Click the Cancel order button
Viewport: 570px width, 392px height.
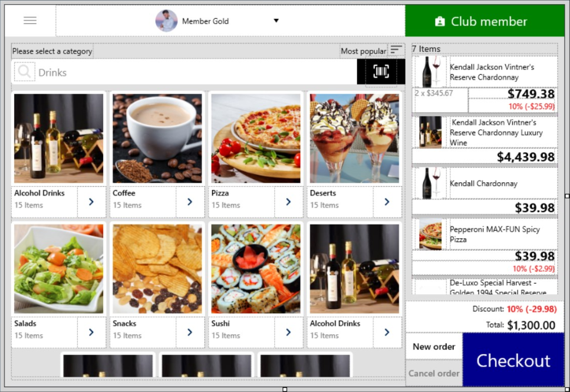point(434,373)
